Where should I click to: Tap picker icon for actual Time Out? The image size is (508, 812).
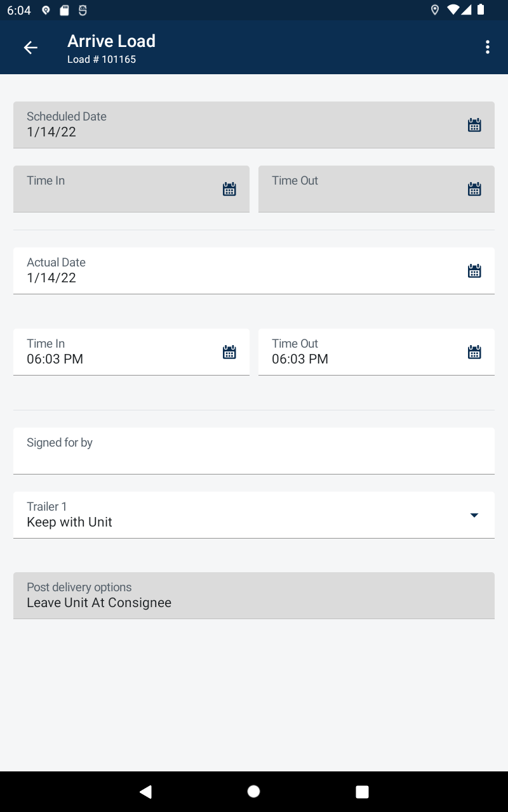click(x=474, y=352)
